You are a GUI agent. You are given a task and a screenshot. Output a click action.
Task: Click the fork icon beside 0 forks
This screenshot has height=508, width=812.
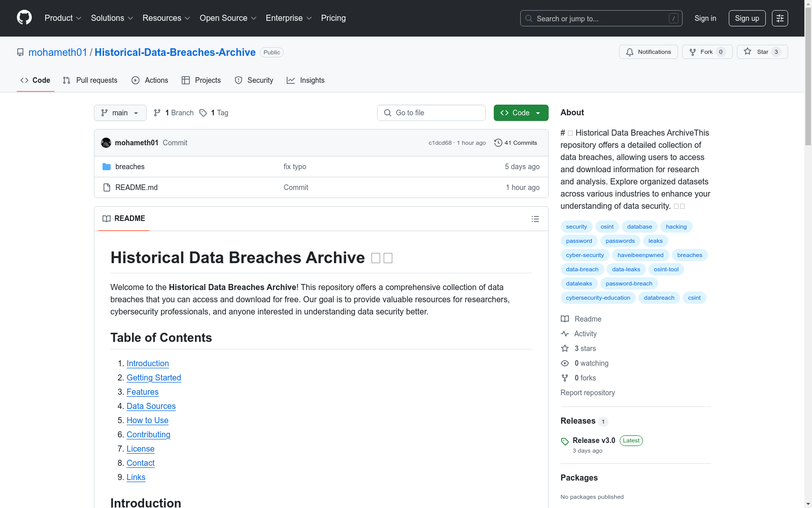tap(565, 378)
